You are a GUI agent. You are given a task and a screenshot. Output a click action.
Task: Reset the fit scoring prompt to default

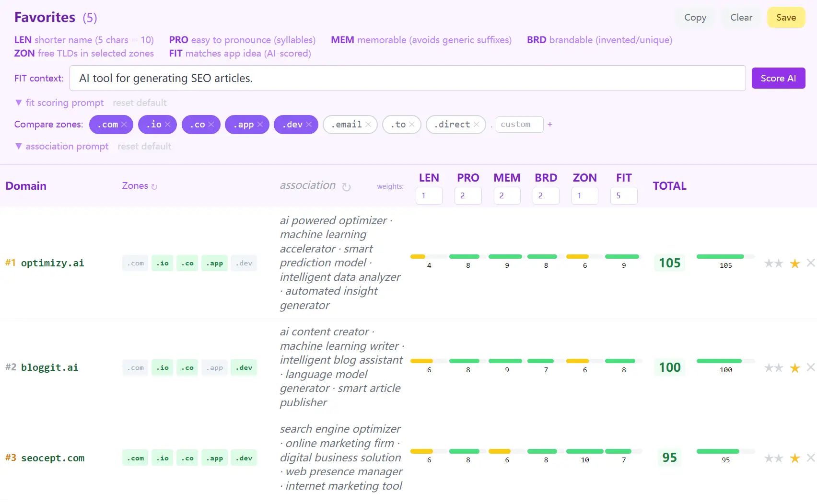tap(140, 102)
